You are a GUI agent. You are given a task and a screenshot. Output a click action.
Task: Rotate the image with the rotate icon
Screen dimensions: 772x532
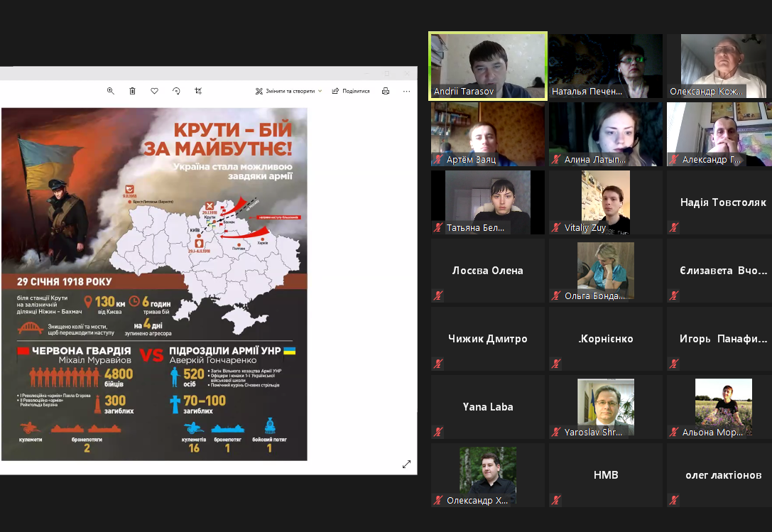point(176,91)
